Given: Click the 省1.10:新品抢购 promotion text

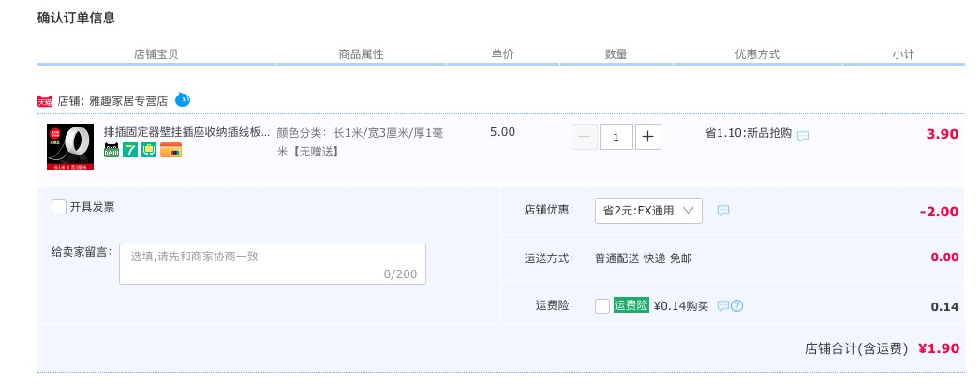Looking at the screenshot, I should coord(749,133).
